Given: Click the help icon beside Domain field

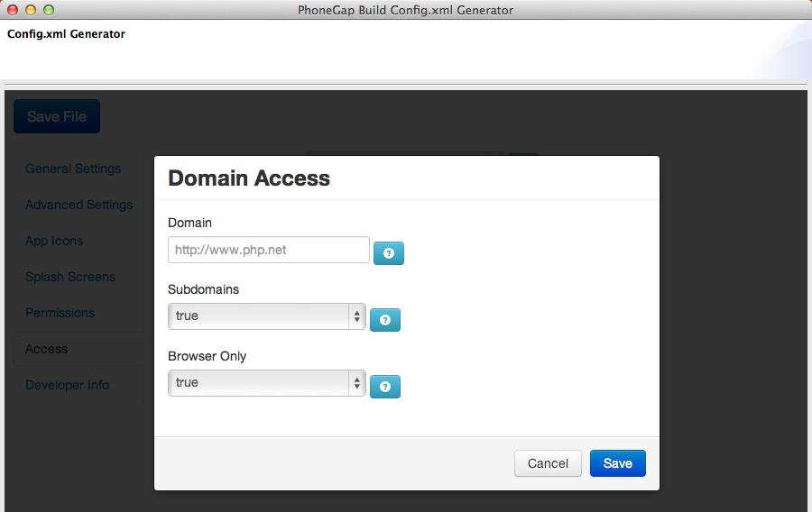Looking at the screenshot, I should 388,253.
